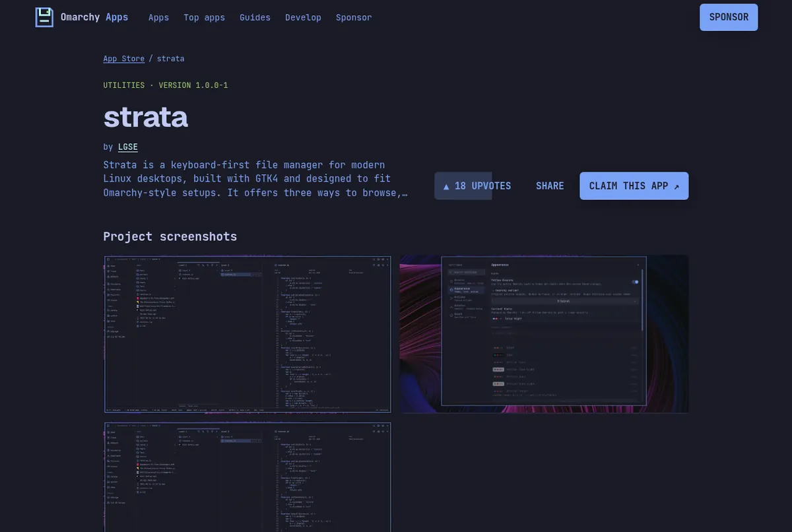Click the SHARE button
Viewport: 792px width, 532px height.
pos(550,186)
